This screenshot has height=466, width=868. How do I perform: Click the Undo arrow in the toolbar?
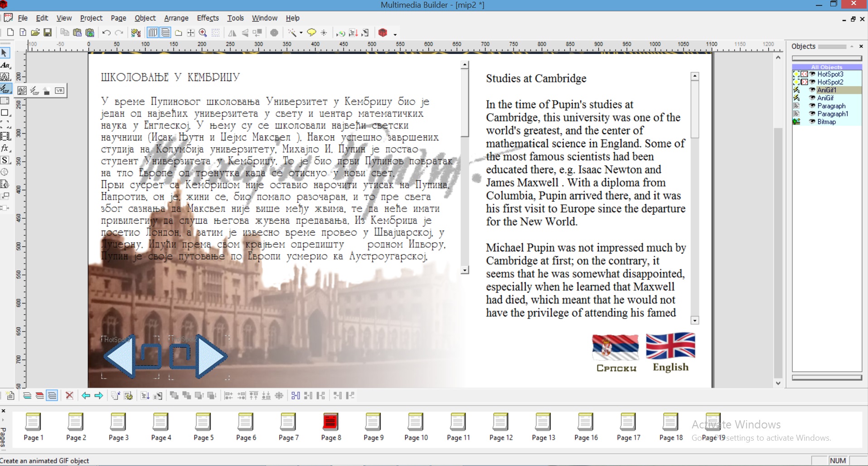[106, 33]
